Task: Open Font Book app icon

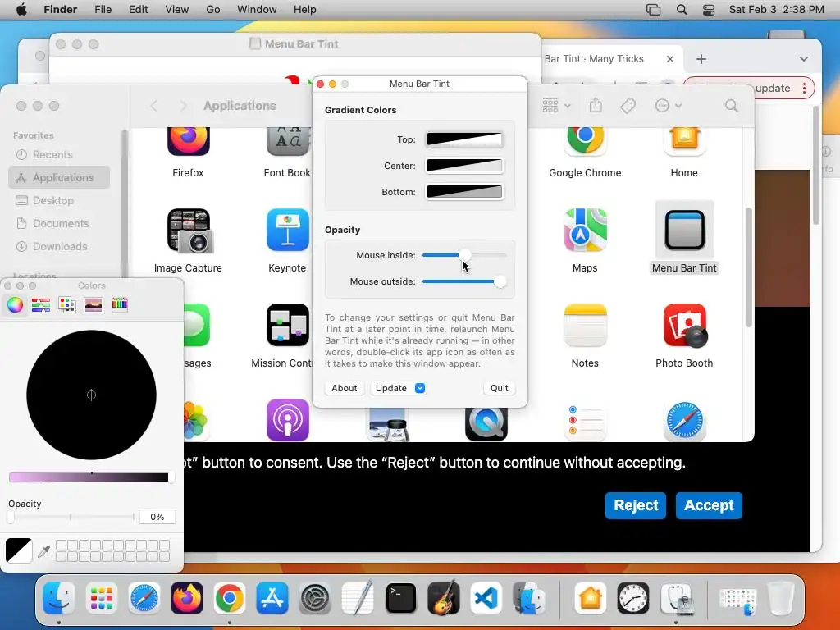Action: click(287, 141)
